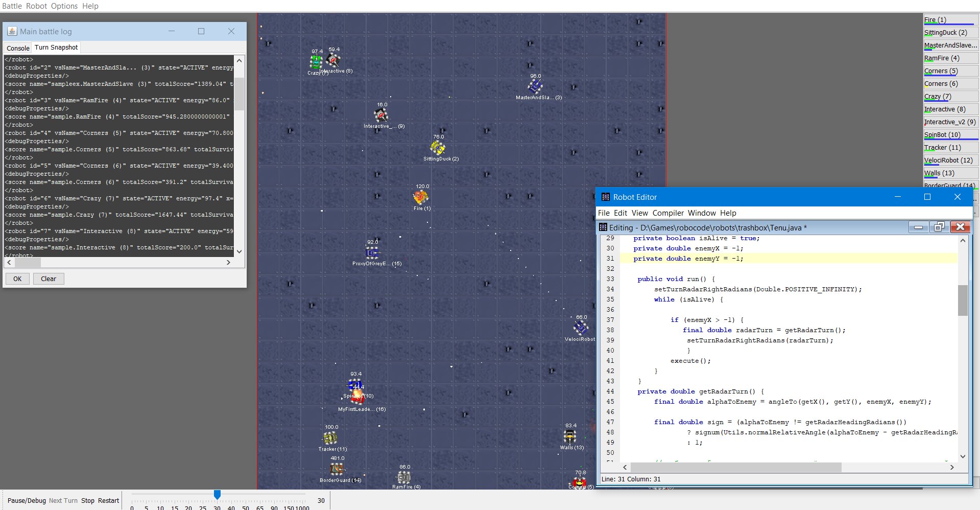Open the Options menu
Viewport: 980px width, 510px height.
(64, 6)
